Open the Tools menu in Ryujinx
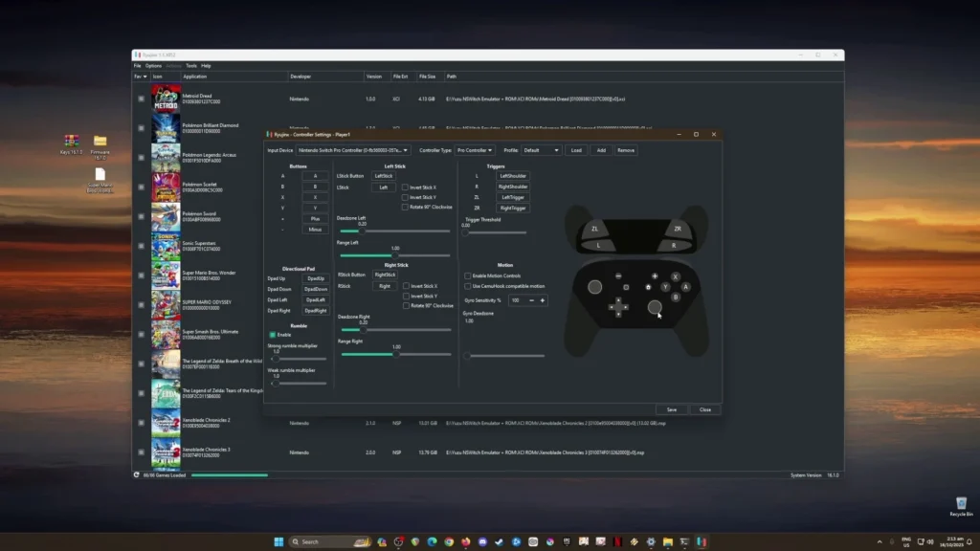Image resolution: width=980 pixels, height=551 pixels. (191, 66)
